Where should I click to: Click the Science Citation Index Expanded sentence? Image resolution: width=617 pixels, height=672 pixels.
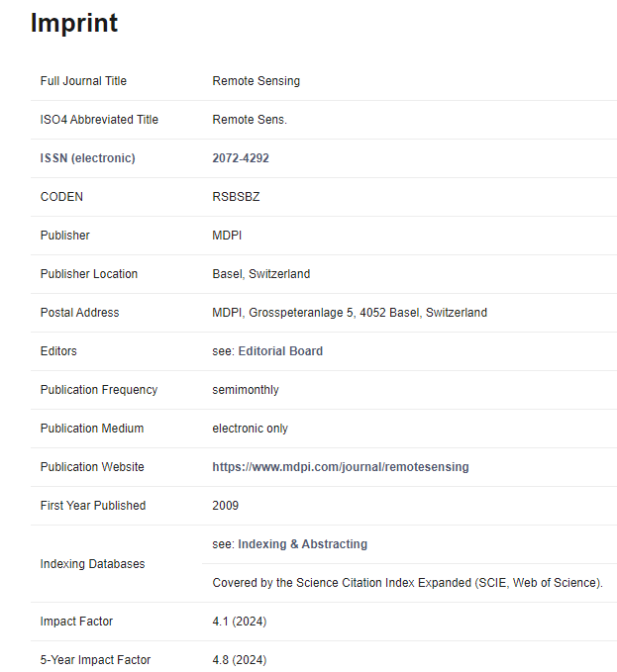click(407, 582)
